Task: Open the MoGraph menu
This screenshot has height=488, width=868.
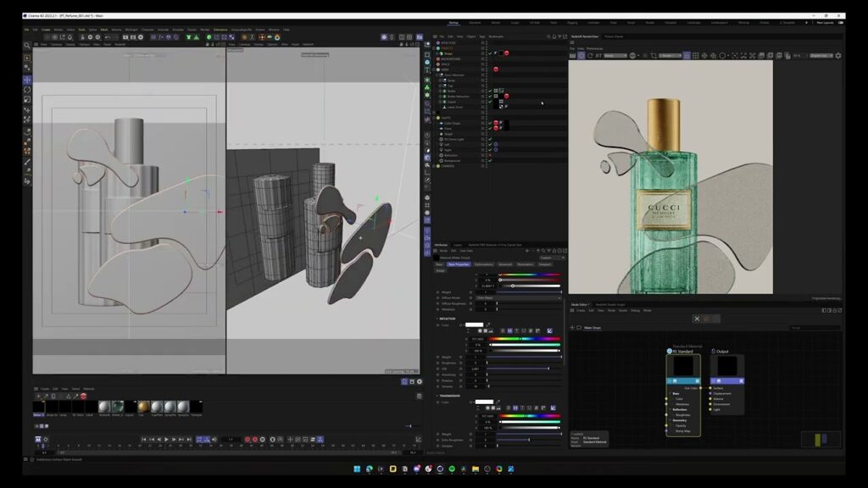Action: (x=131, y=30)
